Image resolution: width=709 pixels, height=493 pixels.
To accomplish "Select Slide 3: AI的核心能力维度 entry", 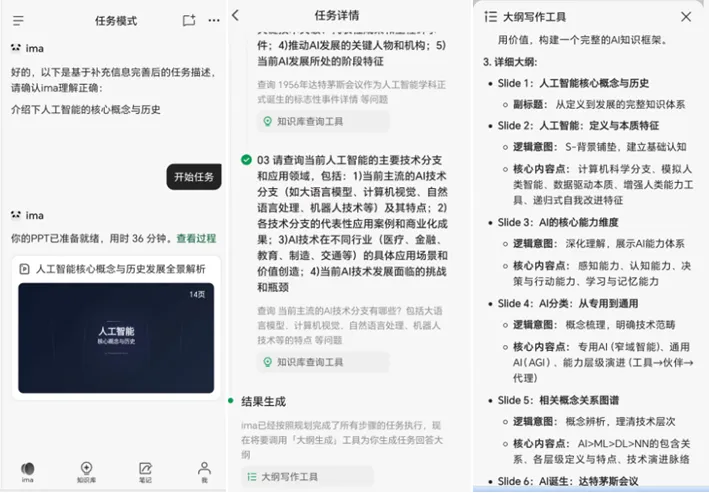I will pos(558,222).
